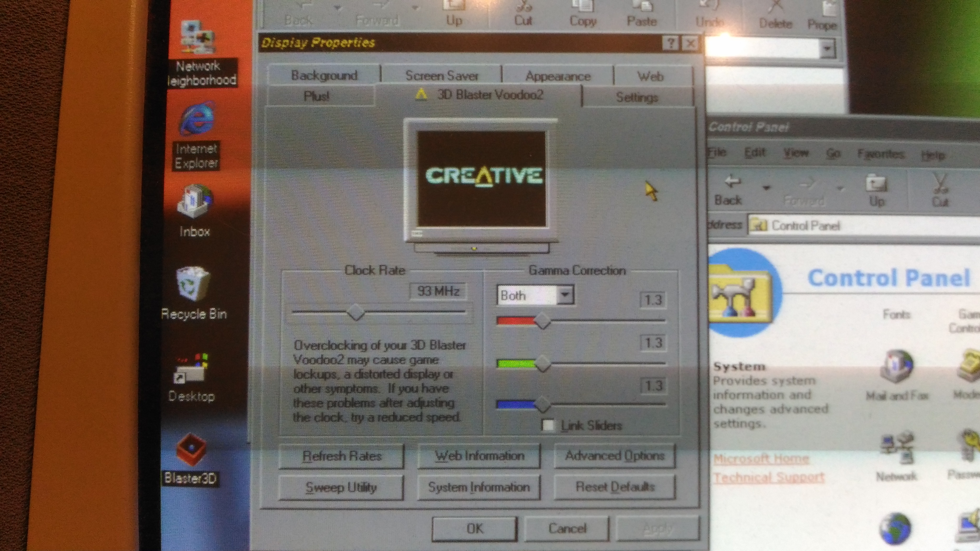980x551 pixels.
Task: Click the green gamma slider handle
Action: pyautogui.click(x=543, y=364)
